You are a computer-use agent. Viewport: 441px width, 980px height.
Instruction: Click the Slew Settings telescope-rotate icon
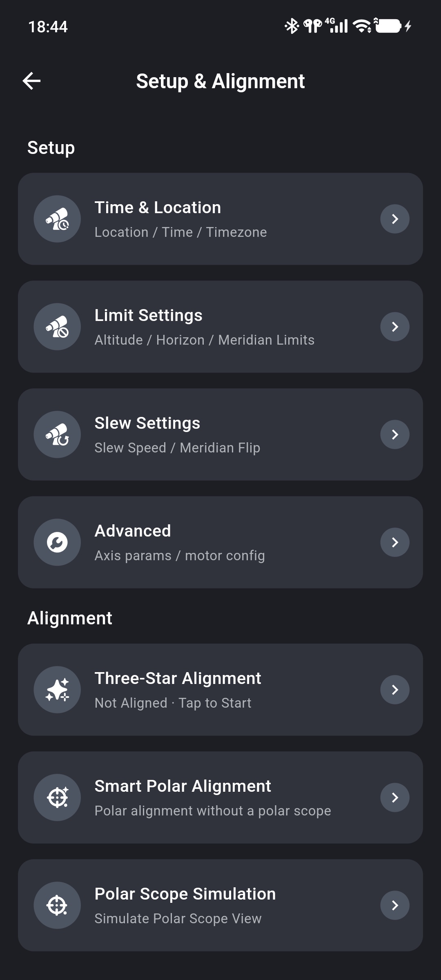pyautogui.click(x=57, y=434)
